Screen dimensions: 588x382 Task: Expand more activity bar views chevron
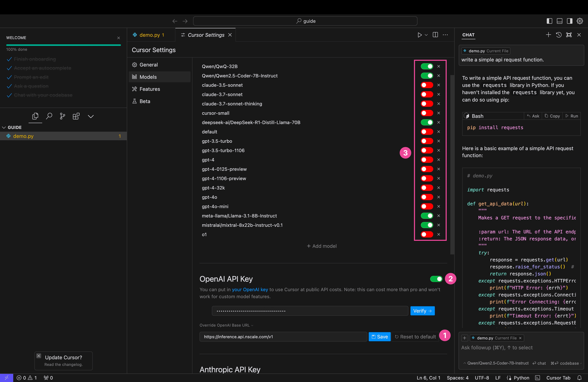click(91, 116)
